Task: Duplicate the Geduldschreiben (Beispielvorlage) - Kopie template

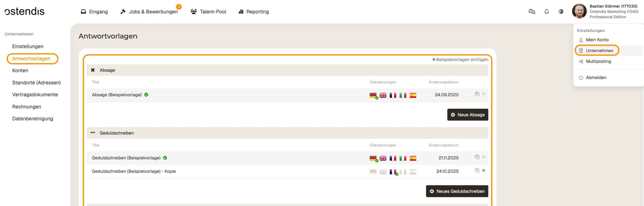Action: click(477, 170)
